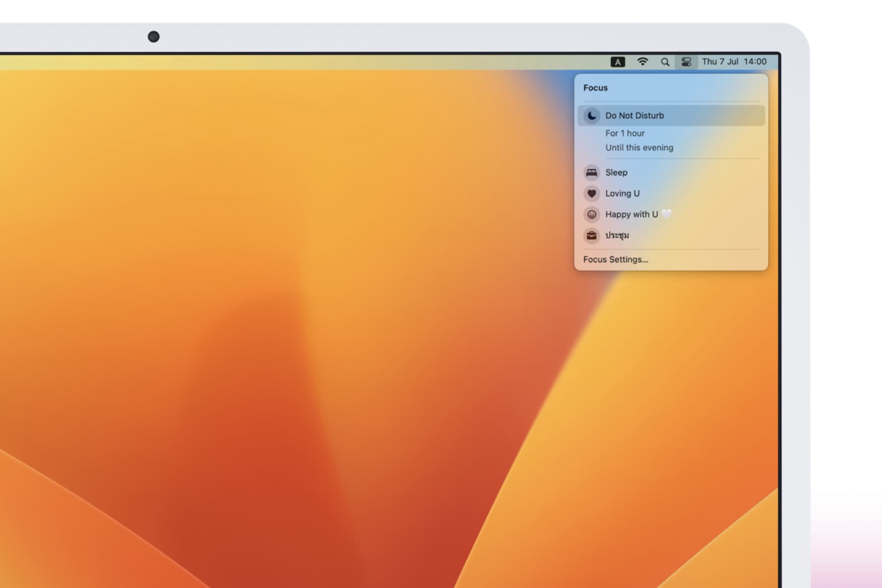This screenshot has height=588, width=882.
Task: Enable the Sleep focus text label
Action: coord(616,172)
